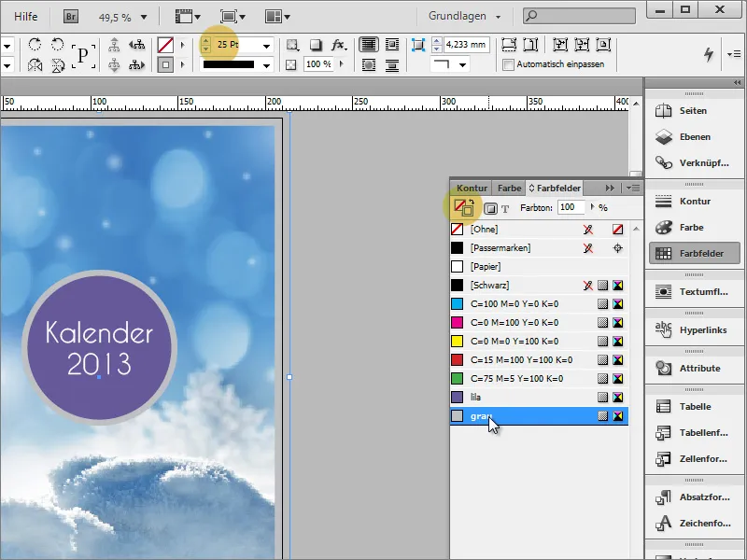Select next object icon
The width and height of the screenshot is (747, 560).
click(137, 64)
